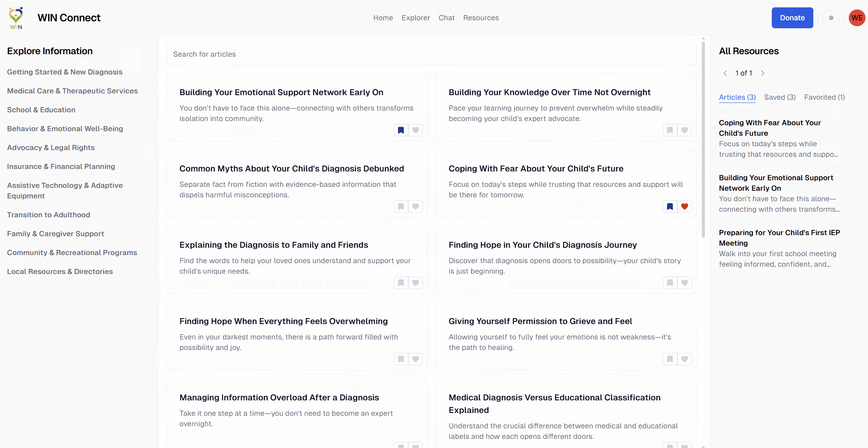Open the Chat menu item
This screenshot has width=868, height=448.
(446, 18)
